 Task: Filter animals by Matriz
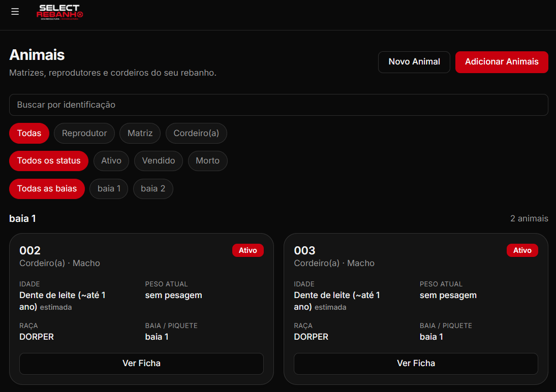coord(140,133)
